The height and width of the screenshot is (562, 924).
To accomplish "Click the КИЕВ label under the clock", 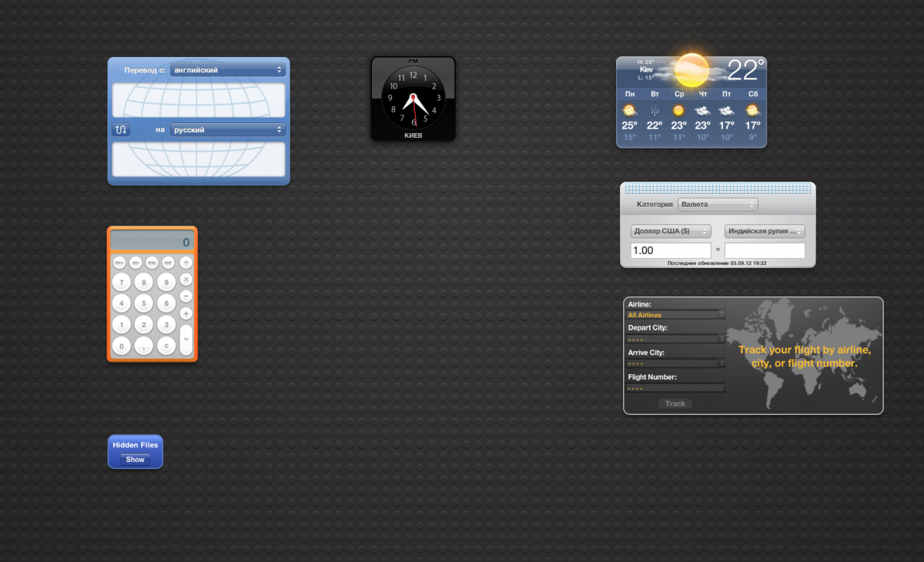I will 413,135.
